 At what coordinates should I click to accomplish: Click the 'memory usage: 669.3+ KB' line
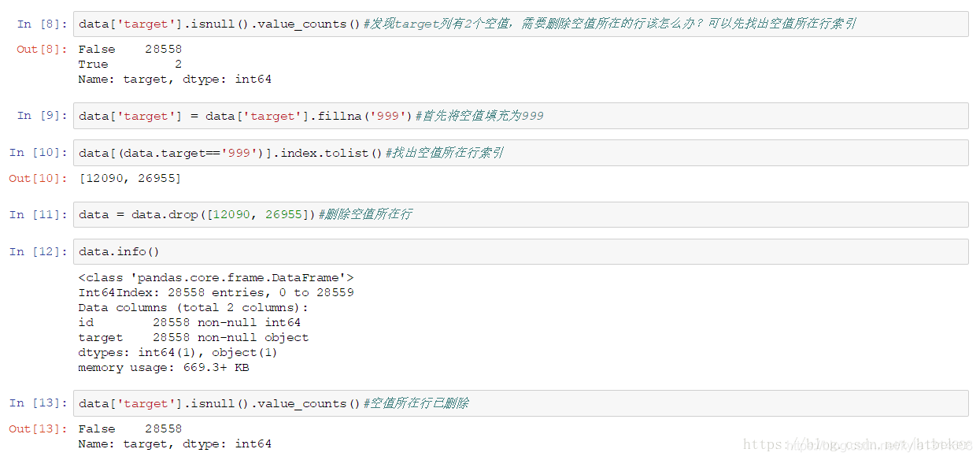coord(164,367)
